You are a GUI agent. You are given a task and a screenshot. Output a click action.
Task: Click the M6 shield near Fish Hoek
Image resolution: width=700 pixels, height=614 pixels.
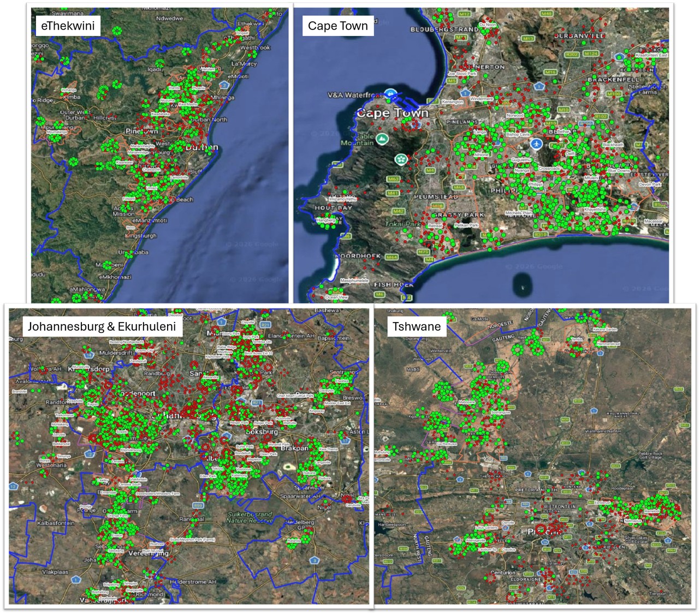click(379, 295)
